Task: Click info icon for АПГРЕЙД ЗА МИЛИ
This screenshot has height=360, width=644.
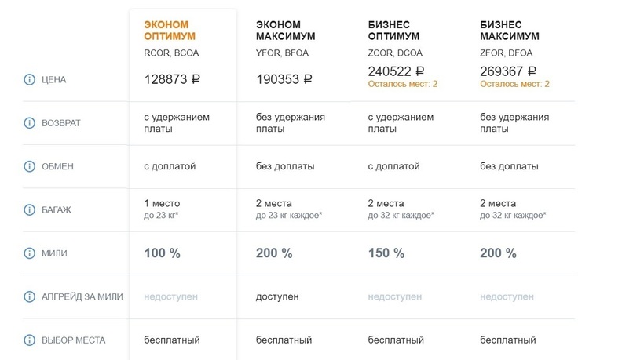Action: (x=31, y=297)
